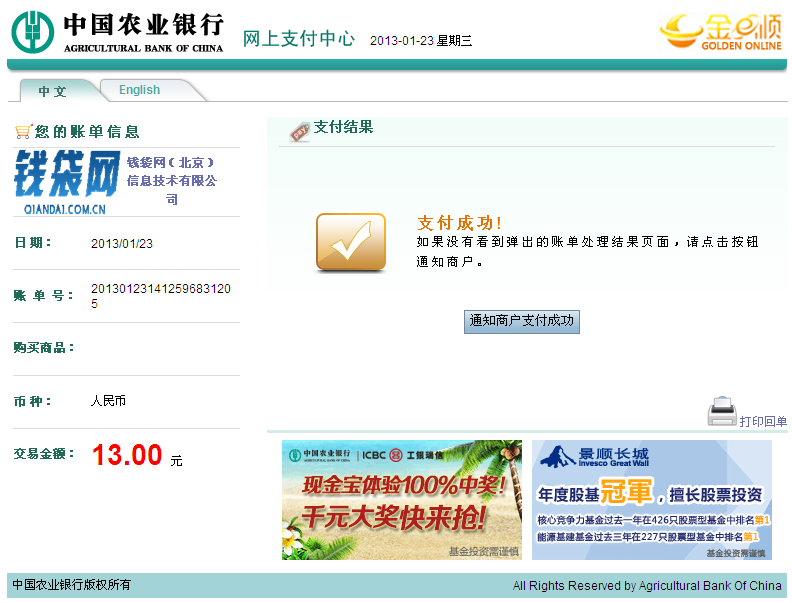
Task: Click the merchant name 钱袋网（北京）信息技术有限公司
Action: [172, 181]
